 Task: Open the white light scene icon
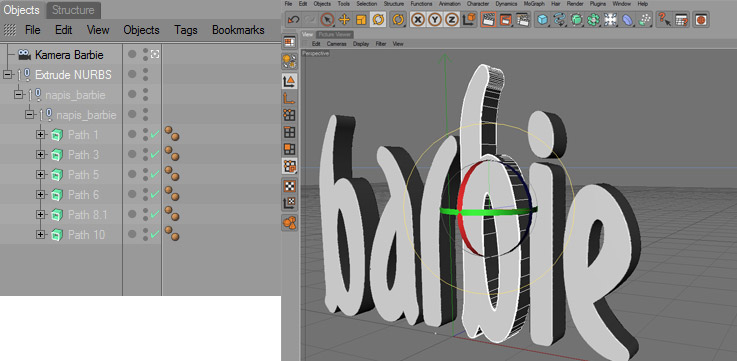(x=611, y=19)
